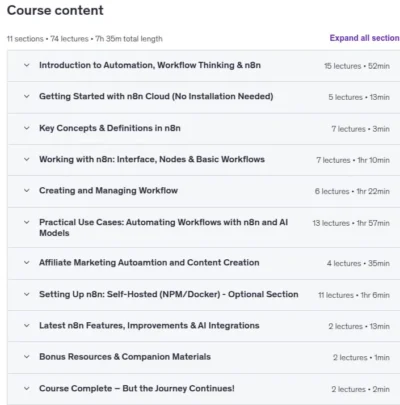The height and width of the screenshot is (405, 400).
Task: Expand the Introduction to Automation section chevron
Action: coord(27,65)
